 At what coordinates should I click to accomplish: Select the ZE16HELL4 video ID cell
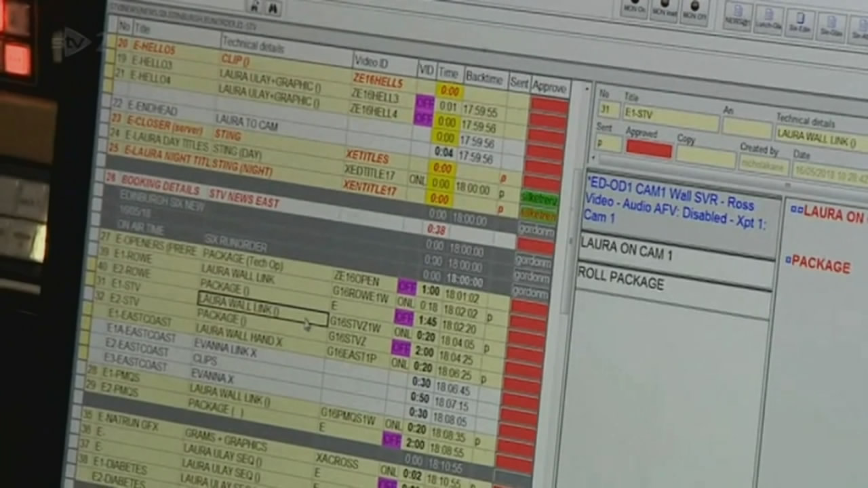(373, 111)
